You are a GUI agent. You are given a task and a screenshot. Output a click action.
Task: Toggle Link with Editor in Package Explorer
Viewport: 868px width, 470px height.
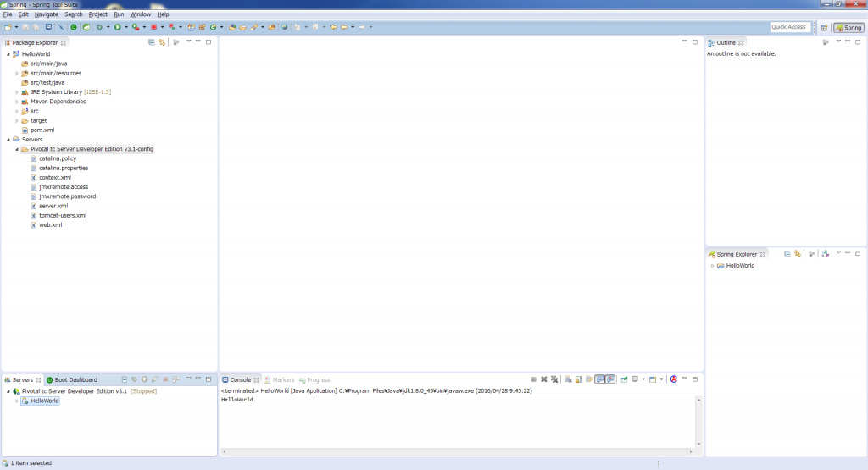[161, 41]
